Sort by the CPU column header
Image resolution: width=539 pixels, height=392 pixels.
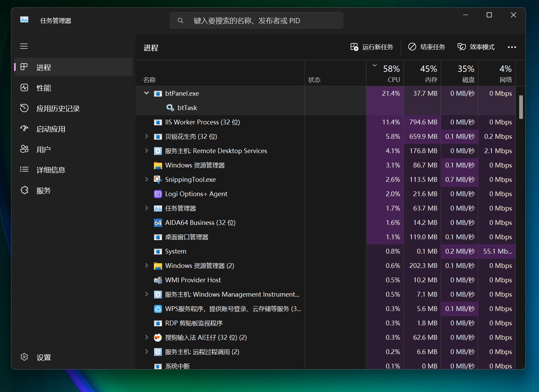[x=385, y=73]
